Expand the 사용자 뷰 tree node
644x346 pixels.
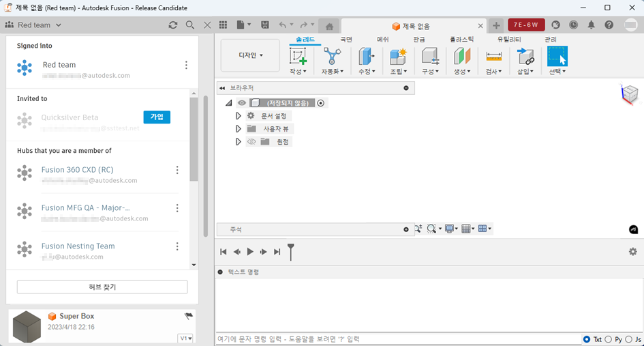239,129
